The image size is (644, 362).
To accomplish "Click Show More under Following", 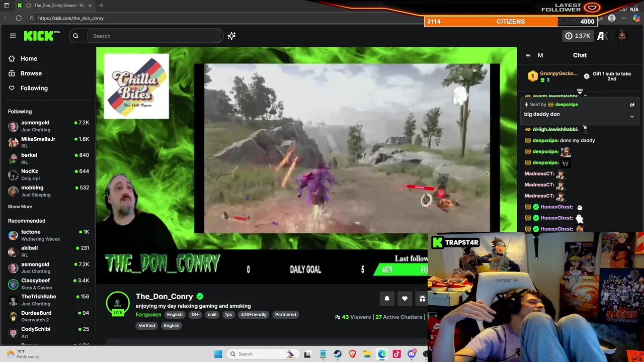I will coord(20,207).
